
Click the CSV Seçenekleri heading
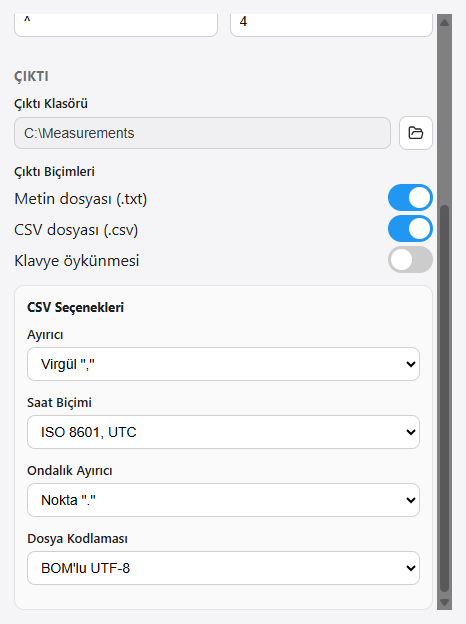pyautogui.click(x=75, y=307)
